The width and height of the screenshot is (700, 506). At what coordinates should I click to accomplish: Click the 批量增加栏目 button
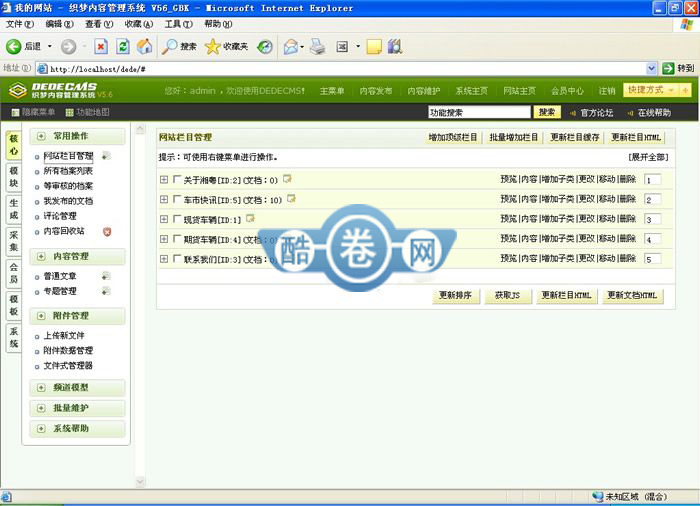pyautogui.click(x=513, y=137)
